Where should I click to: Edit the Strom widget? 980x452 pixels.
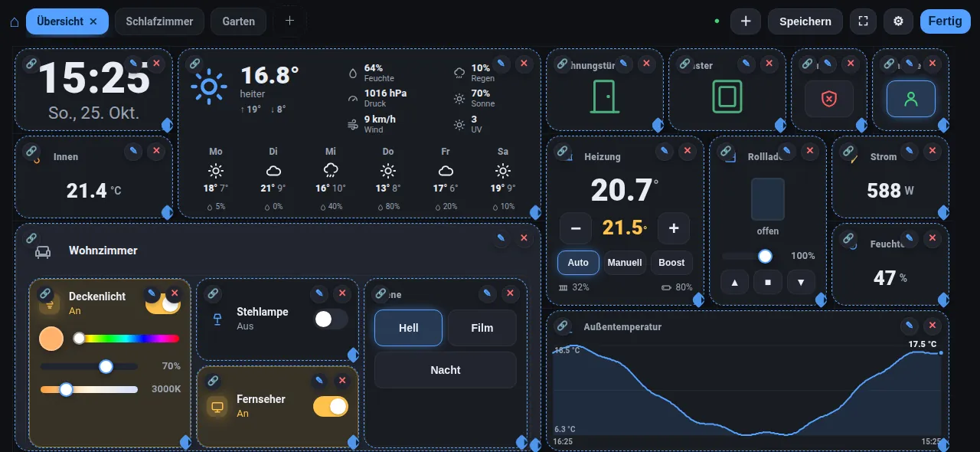(x=910, y=151)
